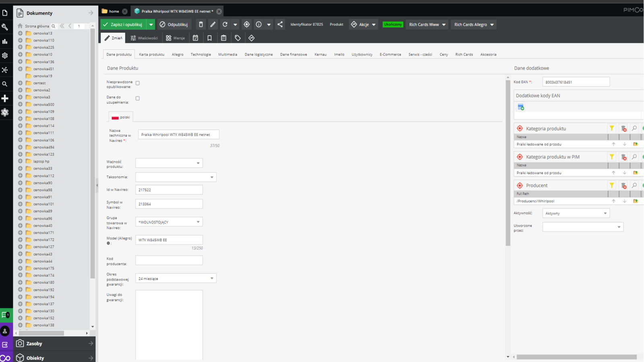
Task: Search Kategoria produktu with magnifier icon
Action: [x=634, y=128]
